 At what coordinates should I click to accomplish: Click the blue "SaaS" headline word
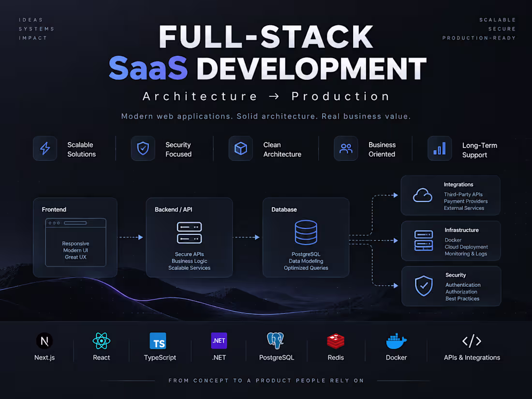[148, 68]
